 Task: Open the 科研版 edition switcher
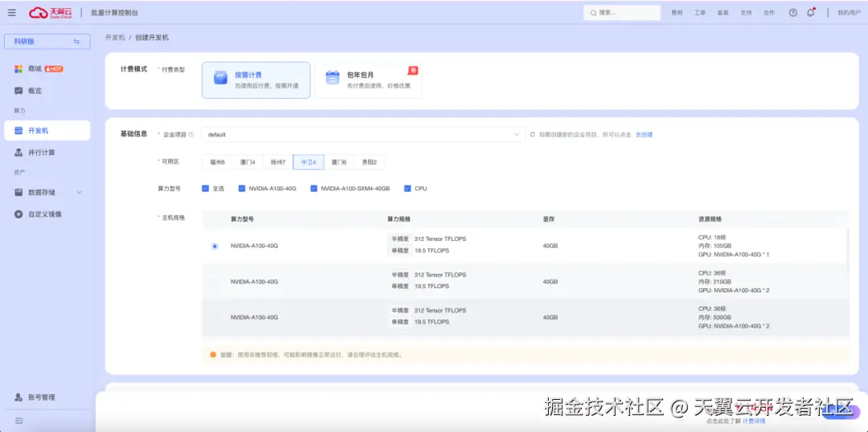[x=47, y=42]
